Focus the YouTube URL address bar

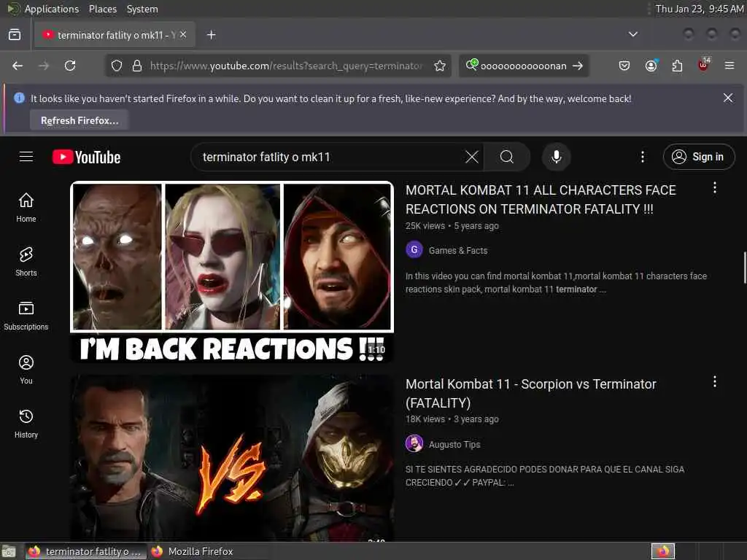point(286,66)
